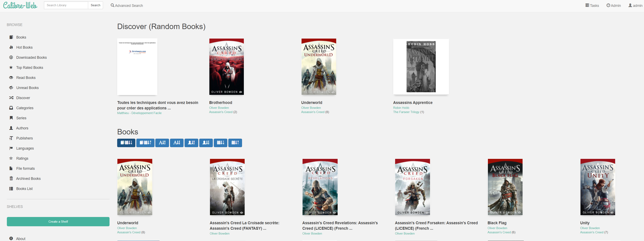The image size is (644, 241).
Task: Sort by book date 1-9 (active button)
Action: [x=126, y=143]
